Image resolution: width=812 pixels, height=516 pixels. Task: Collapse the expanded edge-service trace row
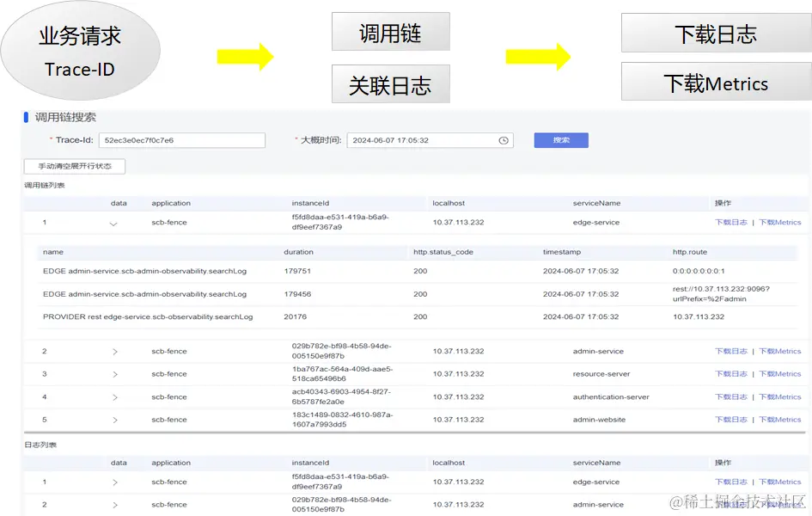point(113,224)
